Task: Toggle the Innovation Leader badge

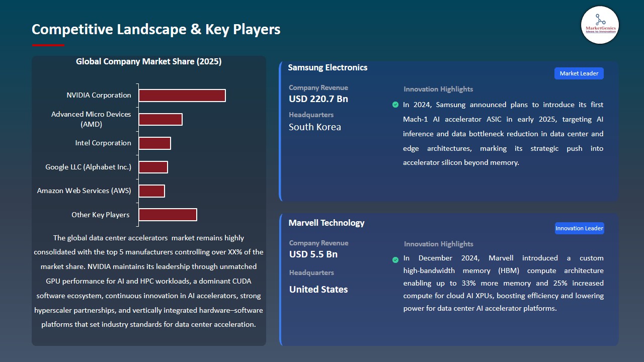Action: click(x=579, y=228)
